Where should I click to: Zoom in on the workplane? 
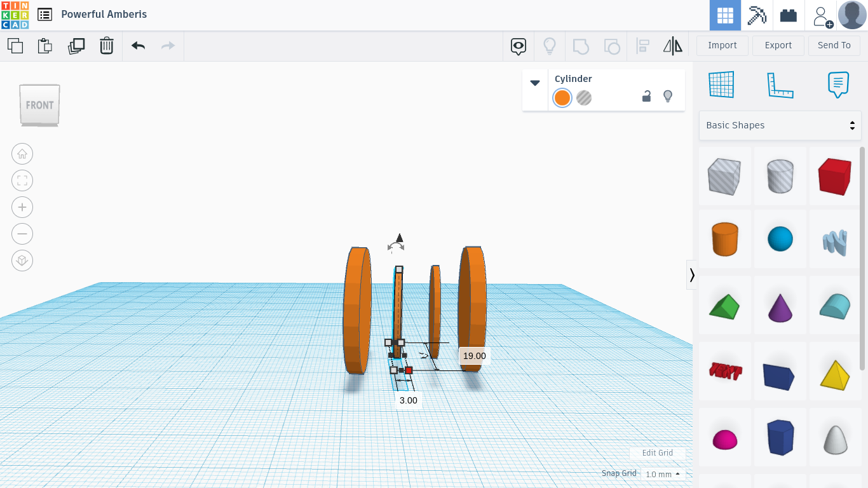(x=22, y=207)
